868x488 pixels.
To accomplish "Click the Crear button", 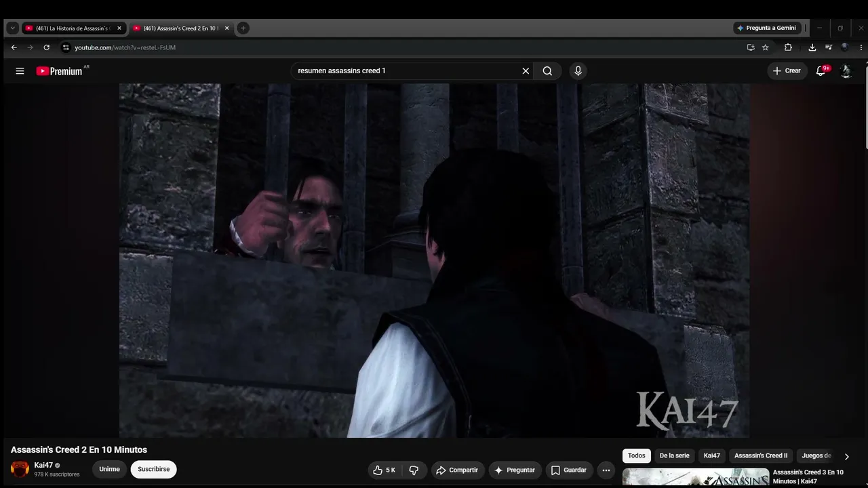I will click(x=787, y=70).
